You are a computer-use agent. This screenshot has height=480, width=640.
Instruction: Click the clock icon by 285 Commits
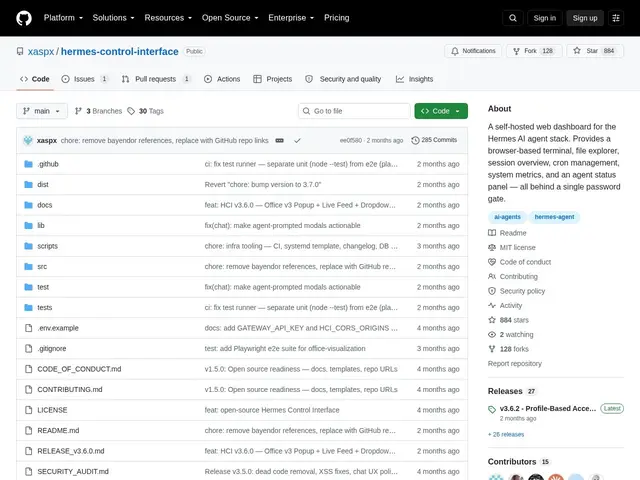coord(415,140)
